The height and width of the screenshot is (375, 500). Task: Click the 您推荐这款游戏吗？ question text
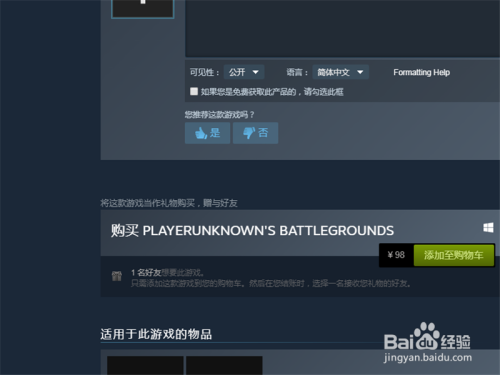coord(220,115)
